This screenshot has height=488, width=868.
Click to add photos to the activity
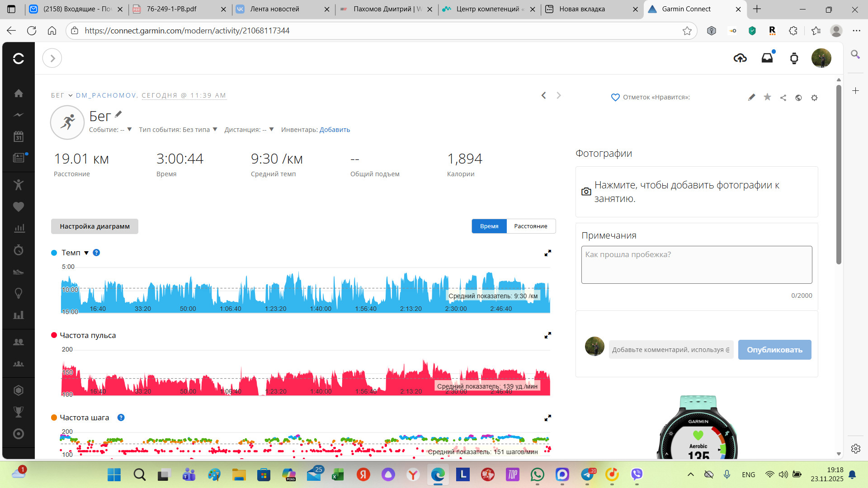(697, 192)
